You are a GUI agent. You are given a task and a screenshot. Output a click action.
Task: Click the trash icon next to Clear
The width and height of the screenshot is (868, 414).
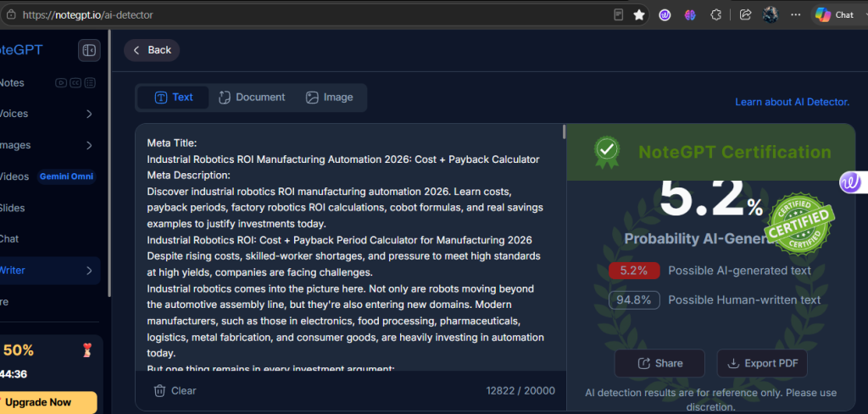point(159,391)
